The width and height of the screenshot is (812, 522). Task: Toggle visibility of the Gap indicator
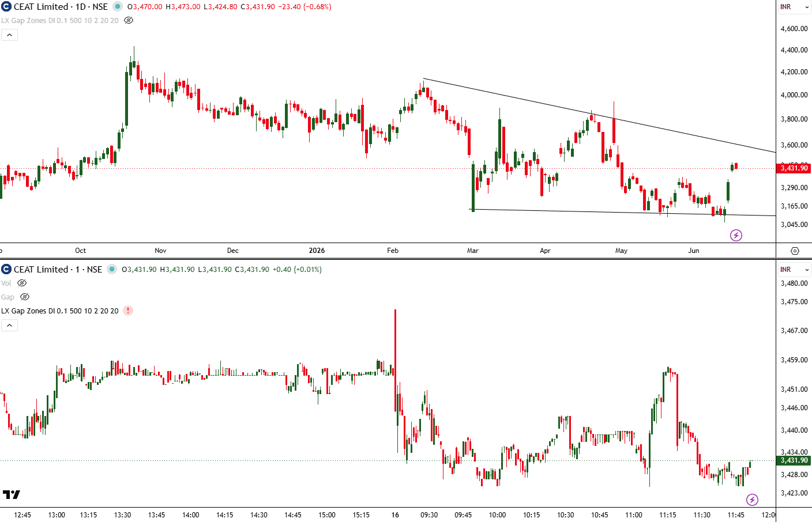click(25, 297)
